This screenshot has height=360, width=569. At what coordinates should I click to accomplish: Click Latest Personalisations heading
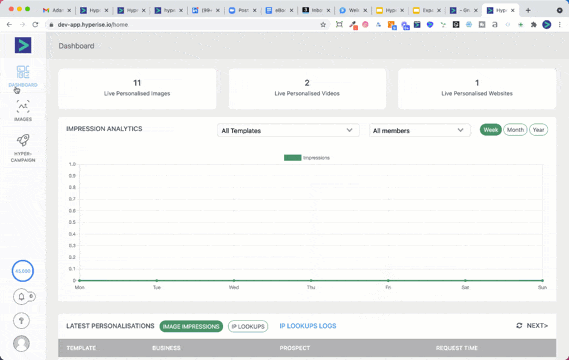click(110, 326)
